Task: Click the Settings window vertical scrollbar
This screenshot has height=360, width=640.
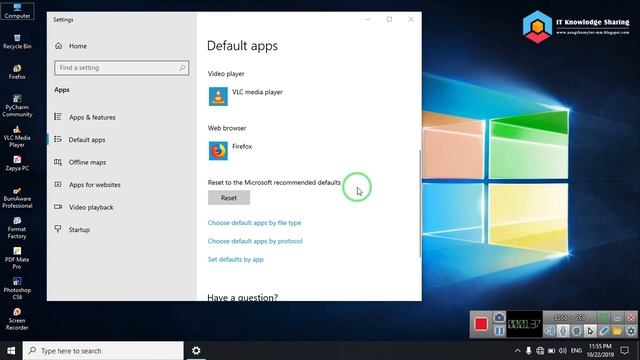Action: [420, 203]
